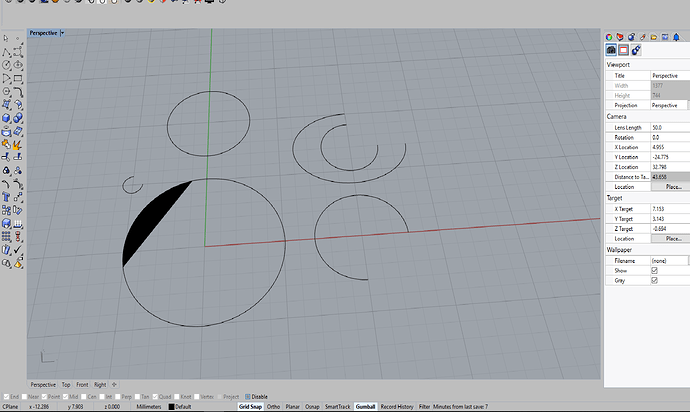Click the Check objects checkmark tool
The width and height of the screenshot is (690, 412).
[x=18, y=250]
